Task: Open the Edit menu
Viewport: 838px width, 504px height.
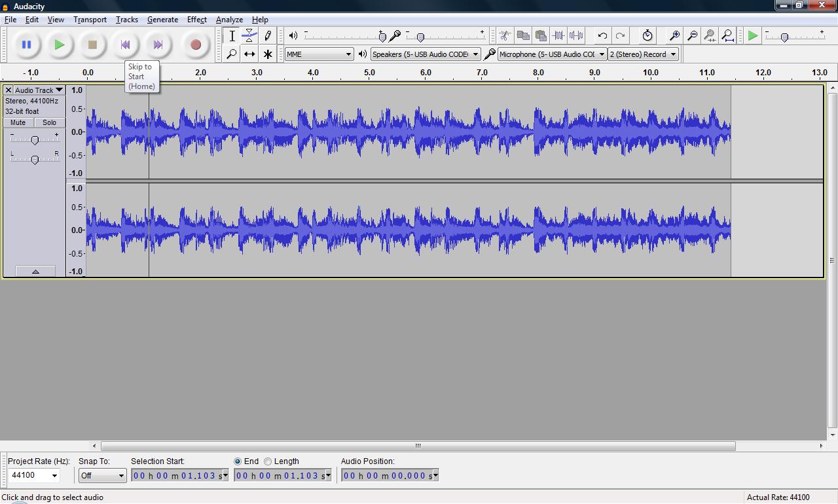Action: [x=31, y=20]
